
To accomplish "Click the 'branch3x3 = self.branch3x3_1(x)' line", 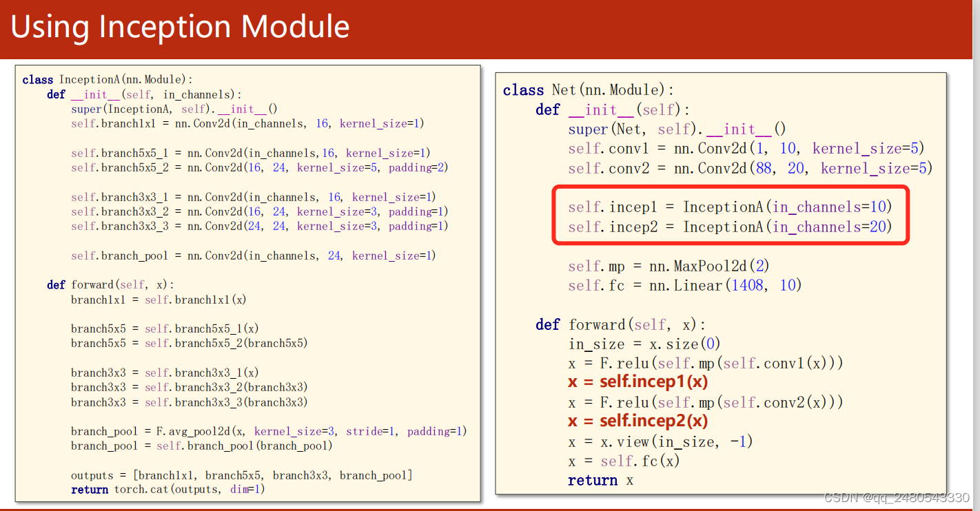I will 165,373.
